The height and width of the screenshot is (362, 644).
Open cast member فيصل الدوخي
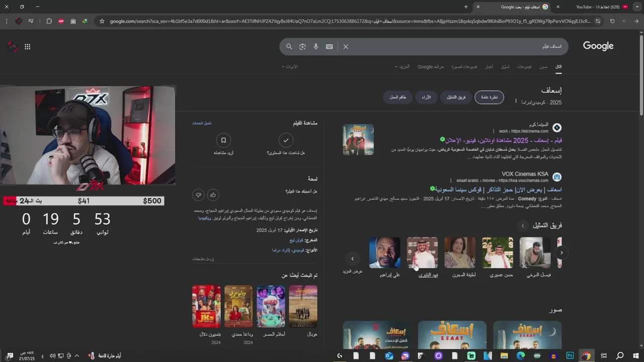535,257
